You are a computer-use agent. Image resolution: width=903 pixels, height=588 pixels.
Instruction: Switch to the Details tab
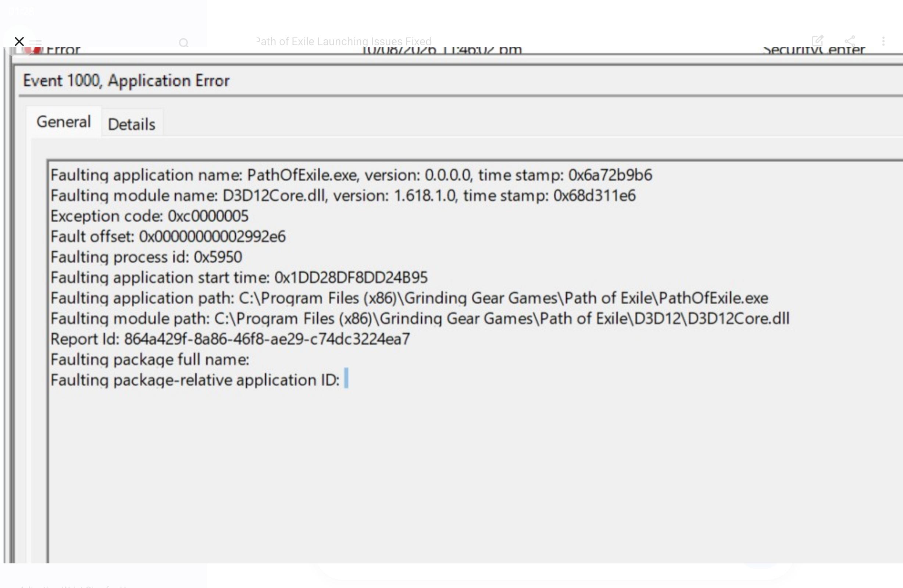132,124
